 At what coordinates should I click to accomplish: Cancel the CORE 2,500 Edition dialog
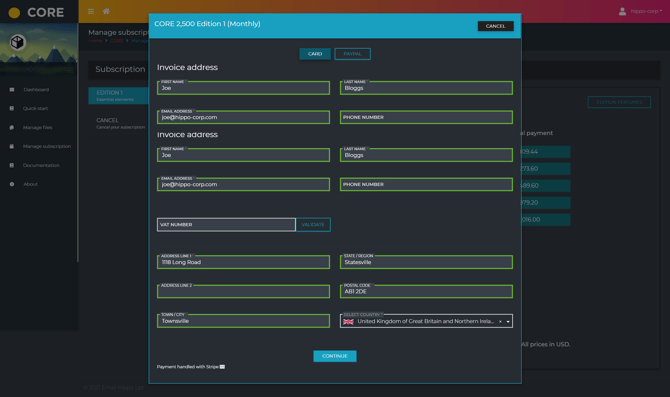tap(495, 26)
